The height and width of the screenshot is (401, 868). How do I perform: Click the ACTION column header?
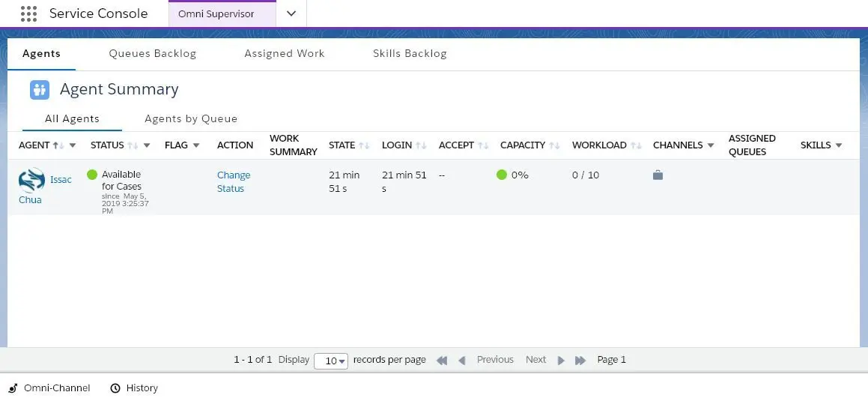[x=234, y=145]
